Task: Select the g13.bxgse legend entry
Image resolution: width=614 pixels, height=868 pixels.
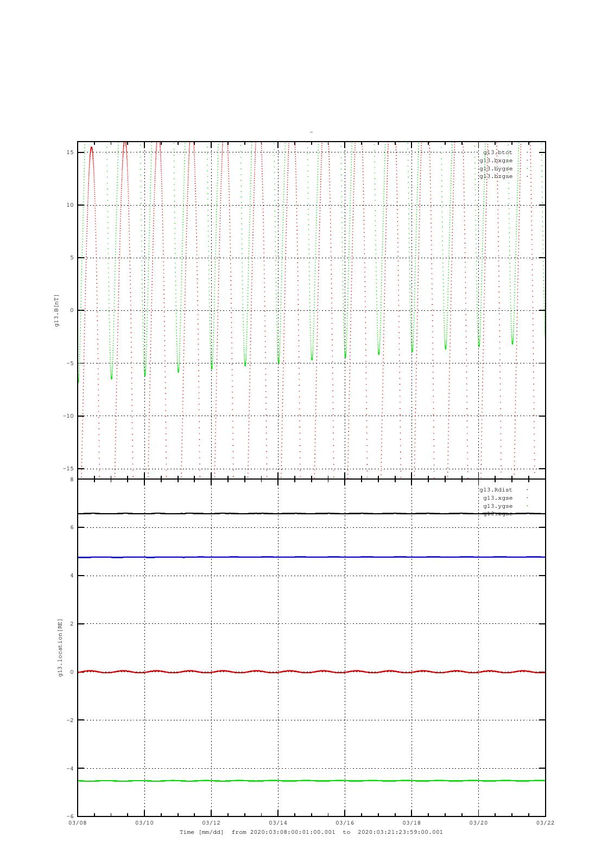Action: tap(496, 161)
